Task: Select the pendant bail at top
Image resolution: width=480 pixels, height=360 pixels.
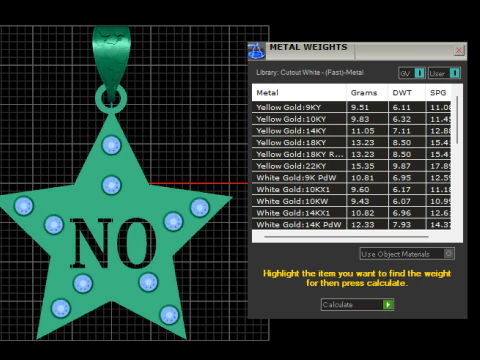Action: (x=111, y=63)
